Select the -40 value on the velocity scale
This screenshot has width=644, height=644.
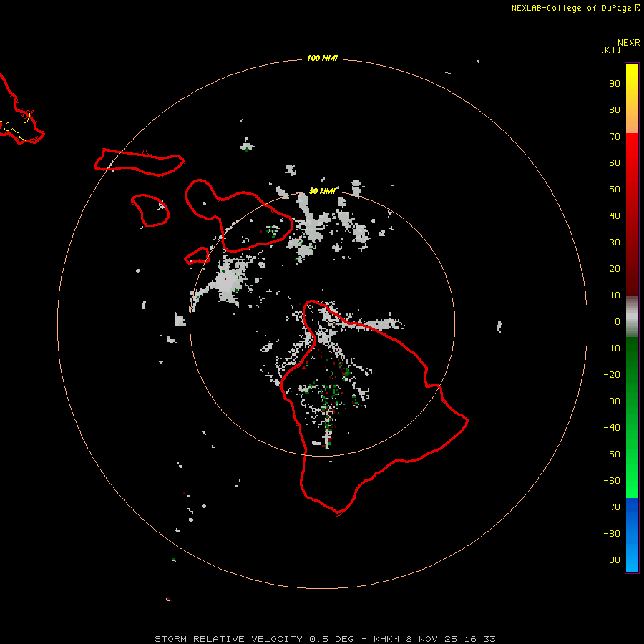(612, 428)
